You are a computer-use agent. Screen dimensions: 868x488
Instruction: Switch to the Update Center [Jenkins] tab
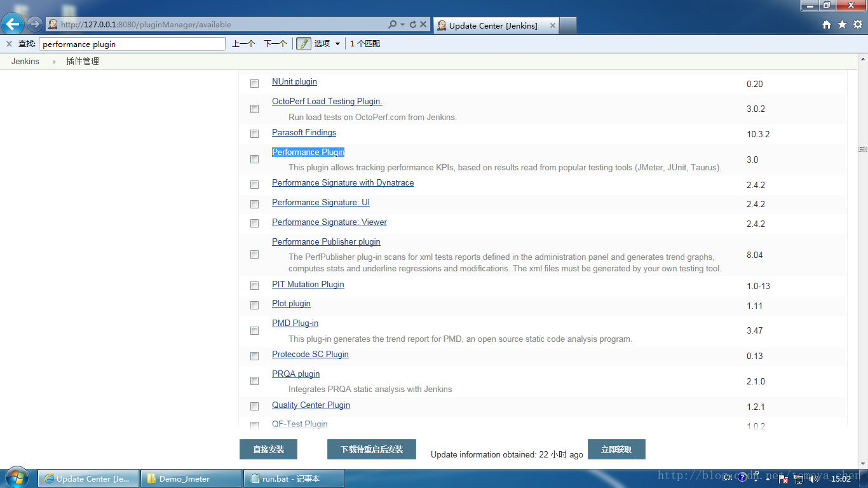point(495,25)
